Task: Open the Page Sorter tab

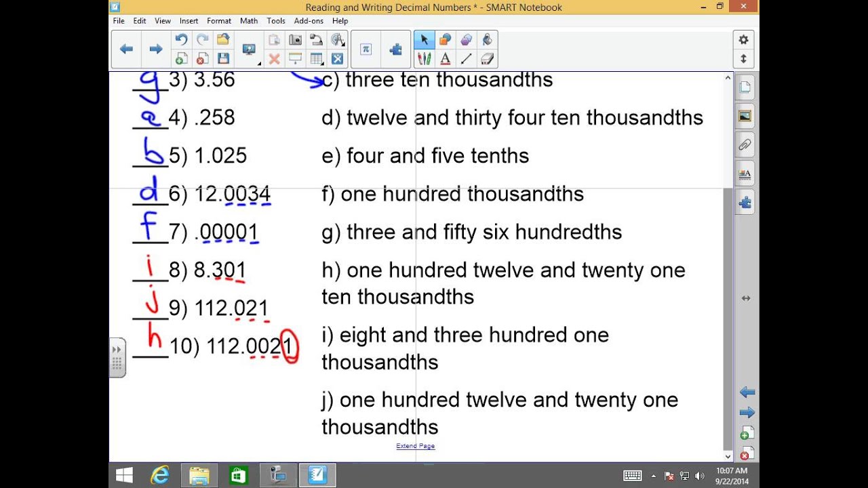Action: pos(745,87)
